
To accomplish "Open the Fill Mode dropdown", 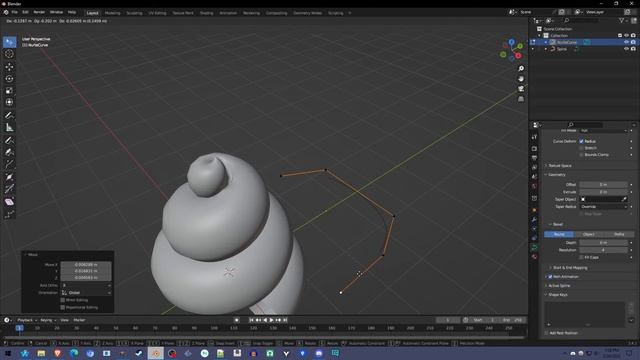I will (x=603, y=131).
